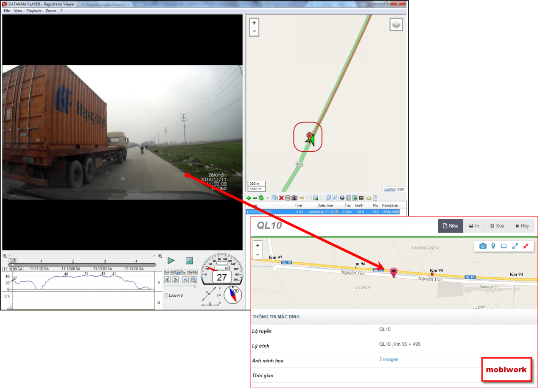The height and width of the screenshot is (392, 543).
Task: Collapse the mobiwork map with red arrows icon
Action: point(526,246)
